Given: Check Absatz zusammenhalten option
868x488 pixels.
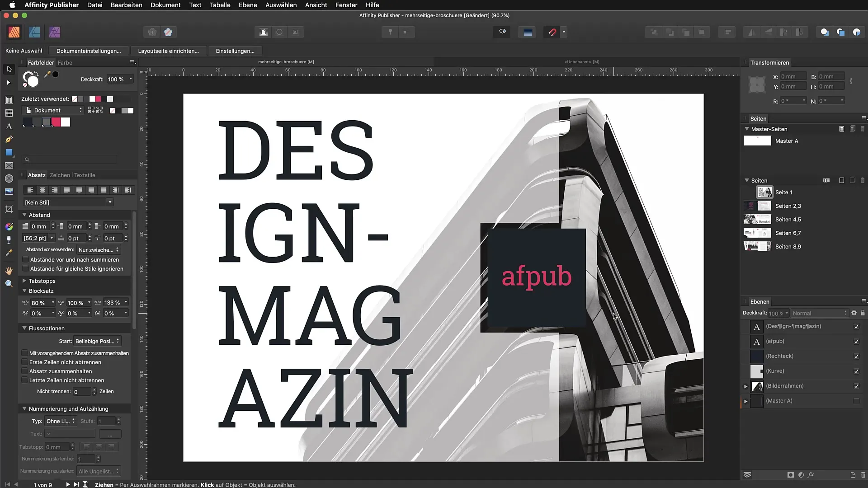Looking at the screenshot, I should pos(25,371).
